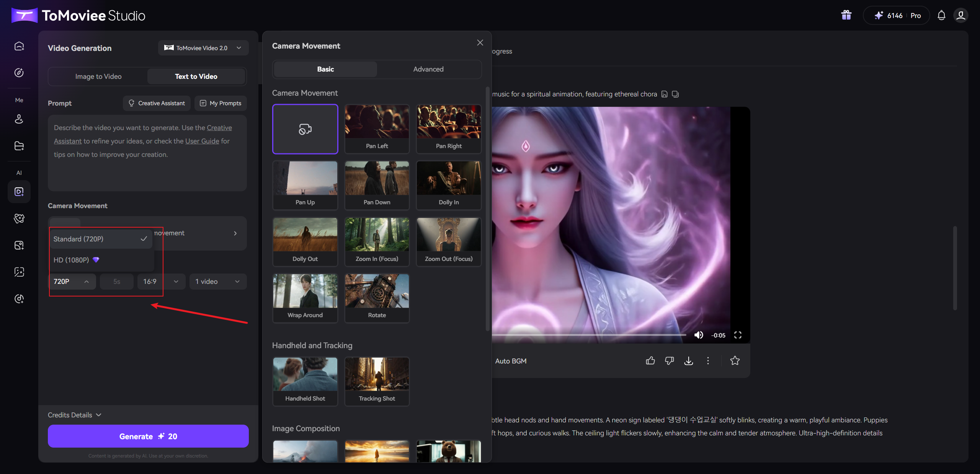Collapse the 720P resolution dropdown

click(x=72, y=282)
